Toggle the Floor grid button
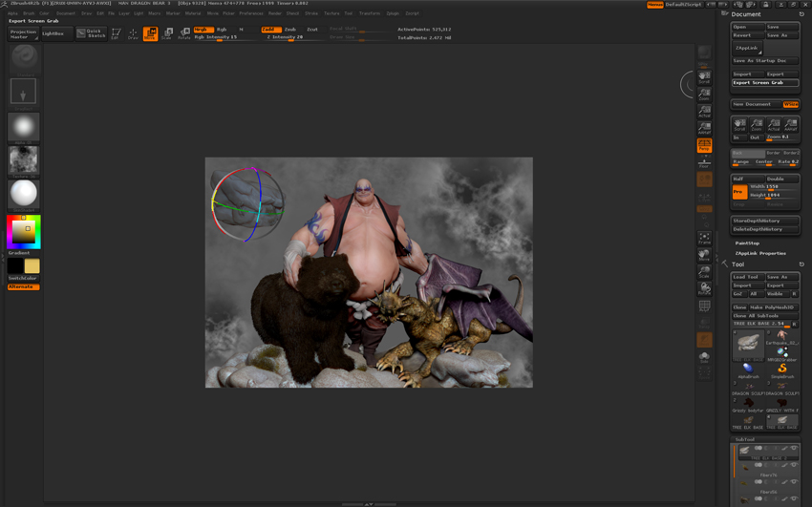This screenshot has height=507, width=812. tap(704, 162)
